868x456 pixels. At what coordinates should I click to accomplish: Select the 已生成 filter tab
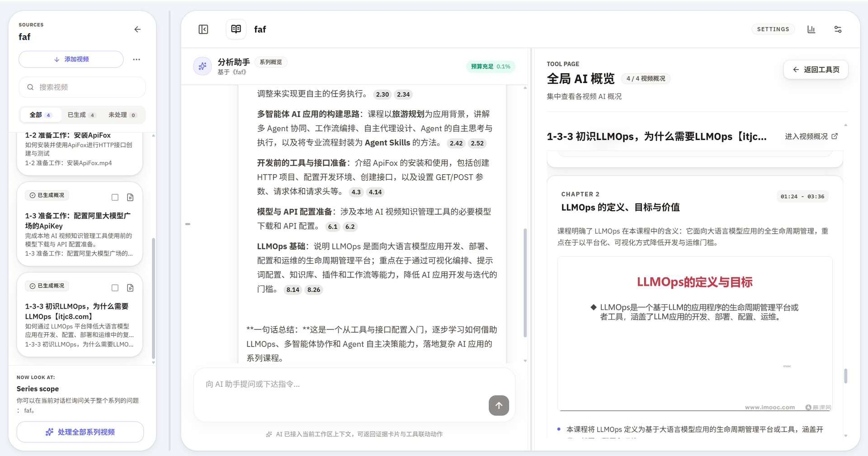[81, 115]
